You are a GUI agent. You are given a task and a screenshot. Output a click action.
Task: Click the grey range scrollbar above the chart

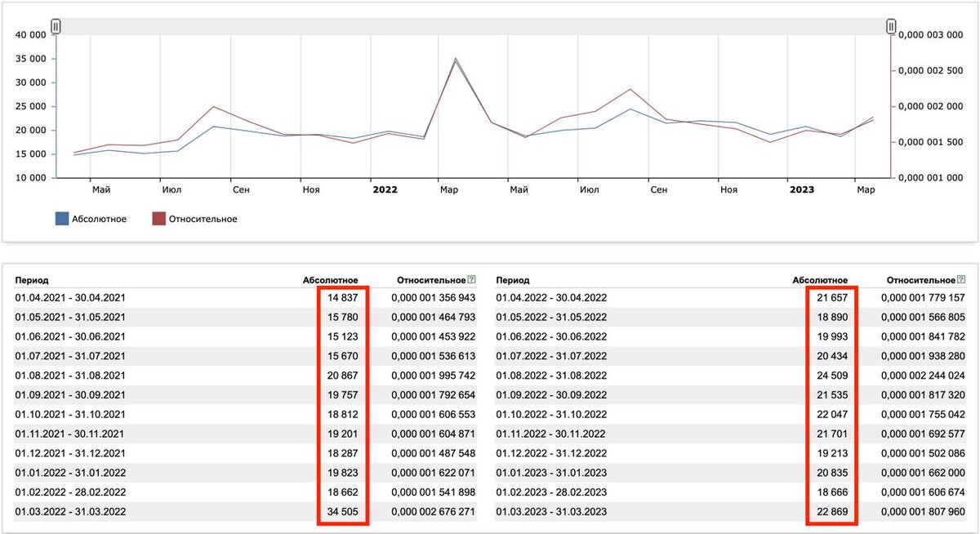[x=474, y=26]
